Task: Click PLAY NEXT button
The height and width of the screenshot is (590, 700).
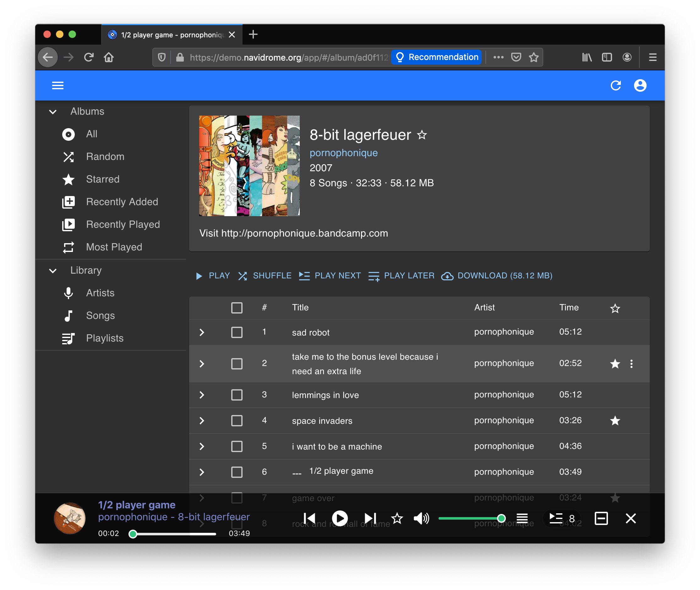Action: [x=330, y=276]
